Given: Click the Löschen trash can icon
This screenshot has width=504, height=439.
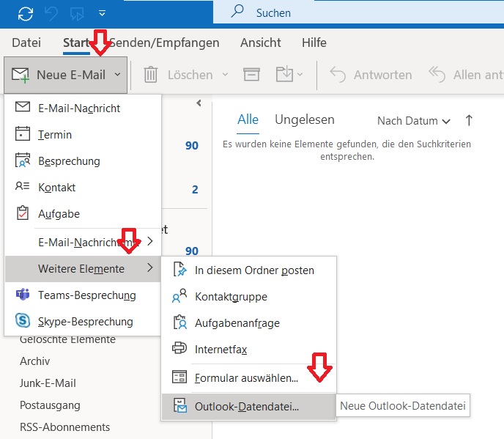Looking at the screenshot, I should point(150,75).
